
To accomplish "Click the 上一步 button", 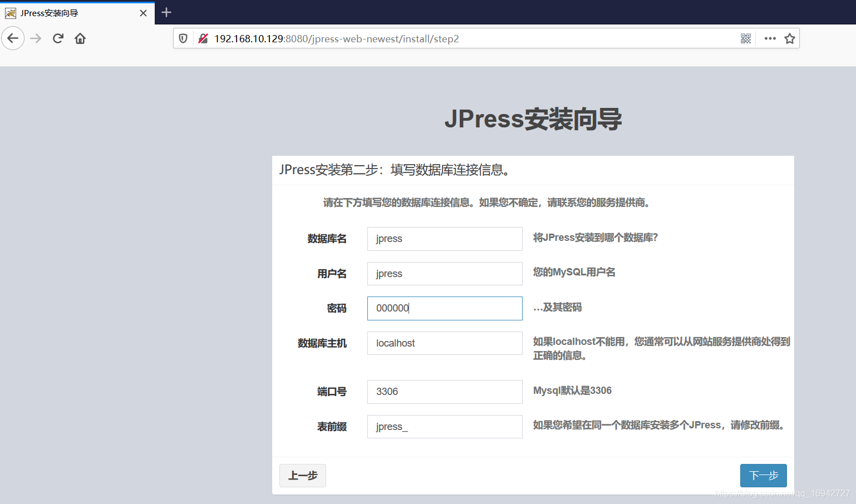I will pyautogui.click(x=302, y=476).
